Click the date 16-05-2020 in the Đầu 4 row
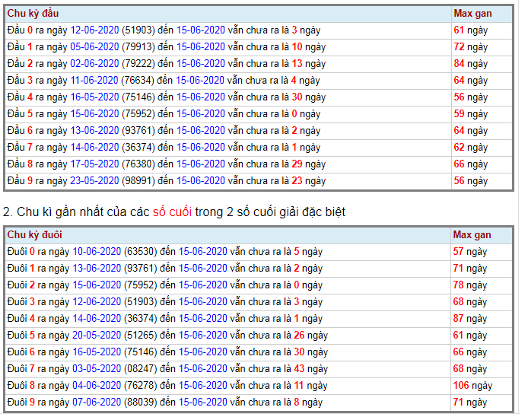Viewport: 528px width, 420px height. click(x=94, y=97)
